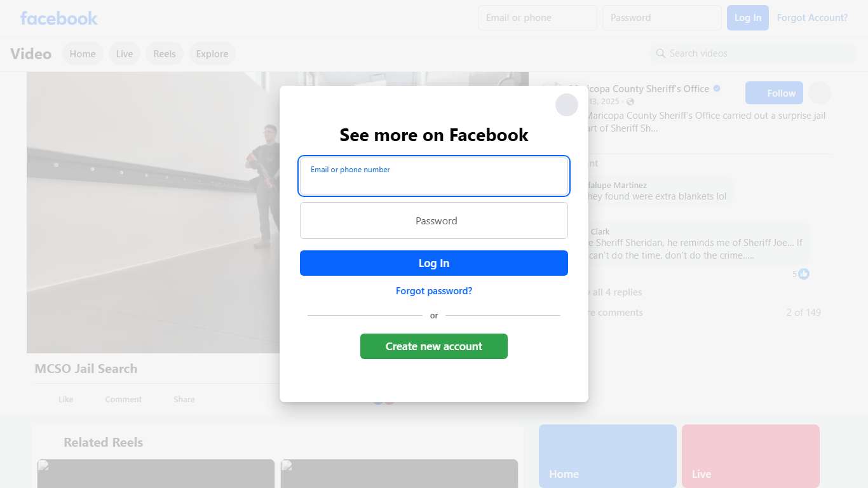Click the blue Log In button in dialog

(x=434, y=263)
